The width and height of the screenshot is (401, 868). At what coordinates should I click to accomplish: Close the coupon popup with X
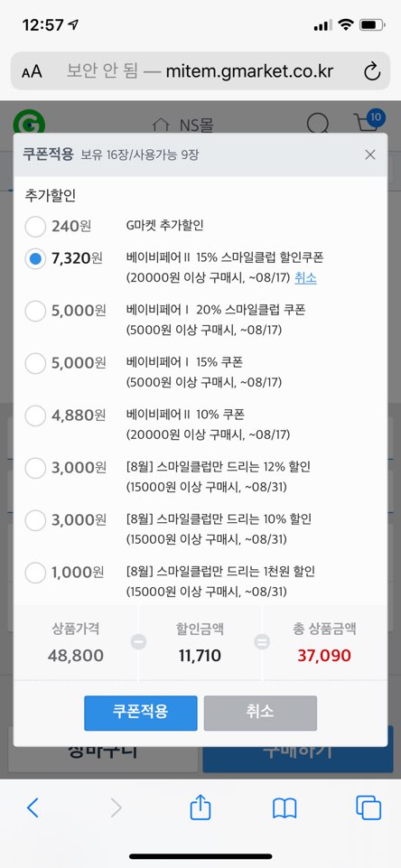(x=370, y=155)
